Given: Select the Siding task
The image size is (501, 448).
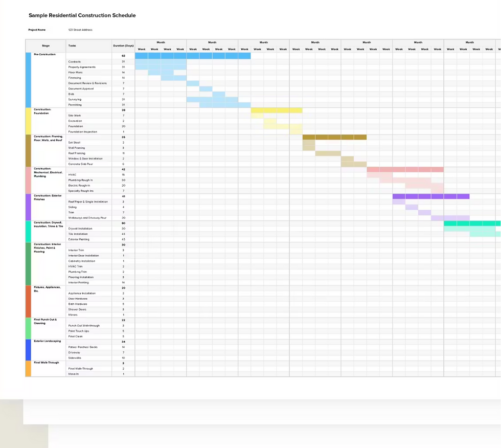Looking at the screenshot, I should click(72, 207).
